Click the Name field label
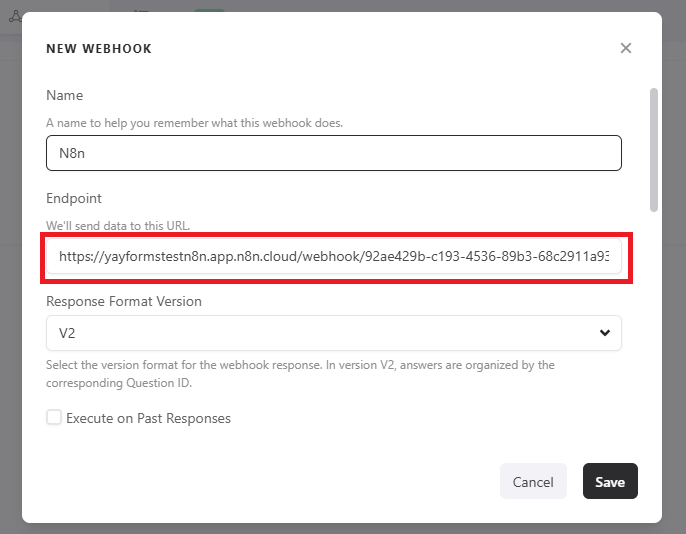 [x=65, y=95]
